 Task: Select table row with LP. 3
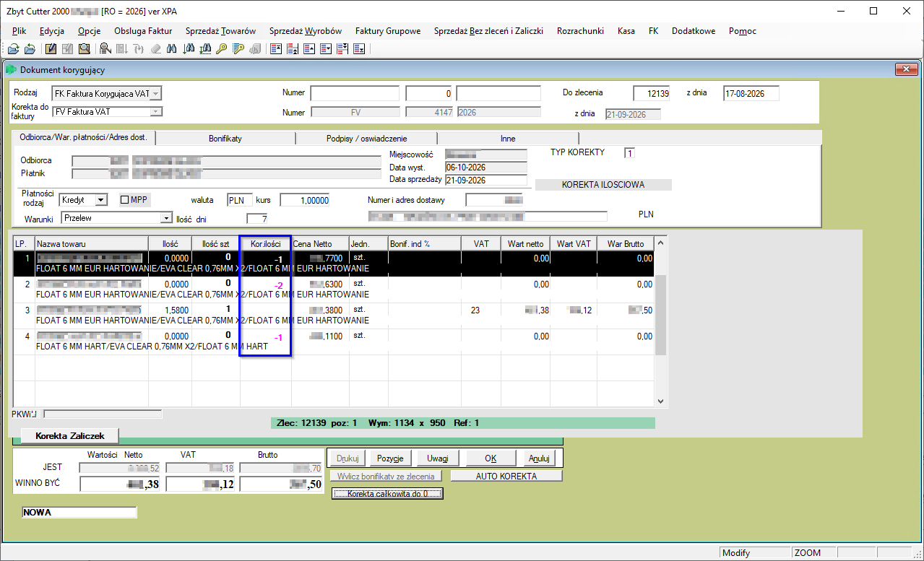tap(334, 316)
